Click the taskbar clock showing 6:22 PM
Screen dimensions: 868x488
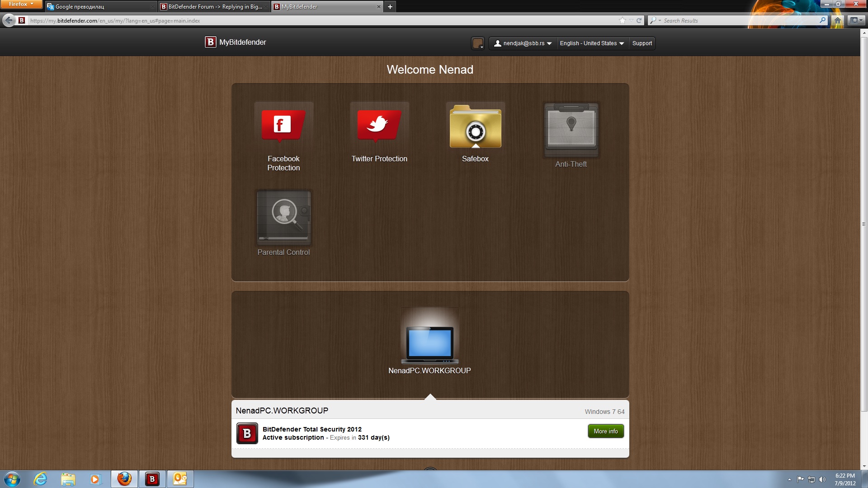coord(845,479)
